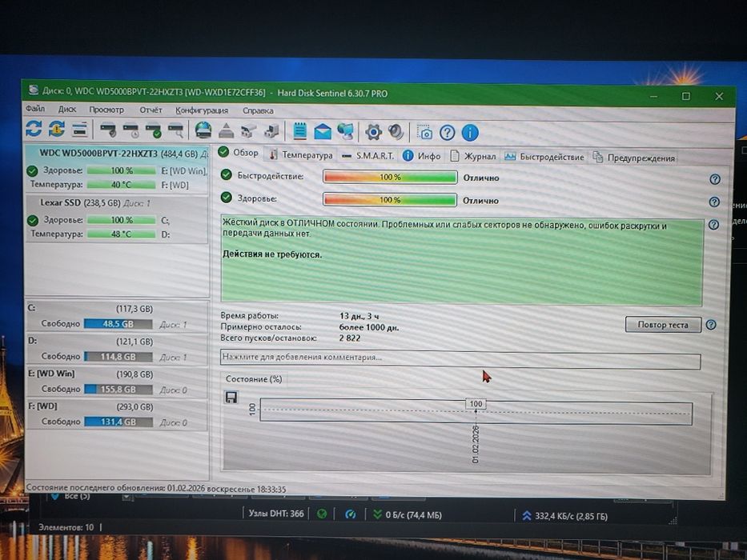Screen dimensions: 747x560
Task: Click the "более 1000 дн." remaining lifetime value
Action: pyautogui.click(x=369, y=327)
